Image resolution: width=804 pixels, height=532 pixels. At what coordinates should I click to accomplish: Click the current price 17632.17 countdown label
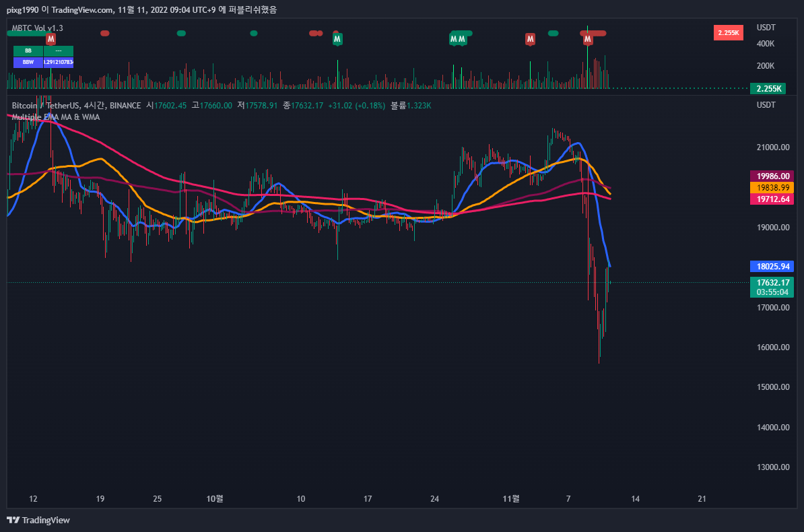(772, 288)
